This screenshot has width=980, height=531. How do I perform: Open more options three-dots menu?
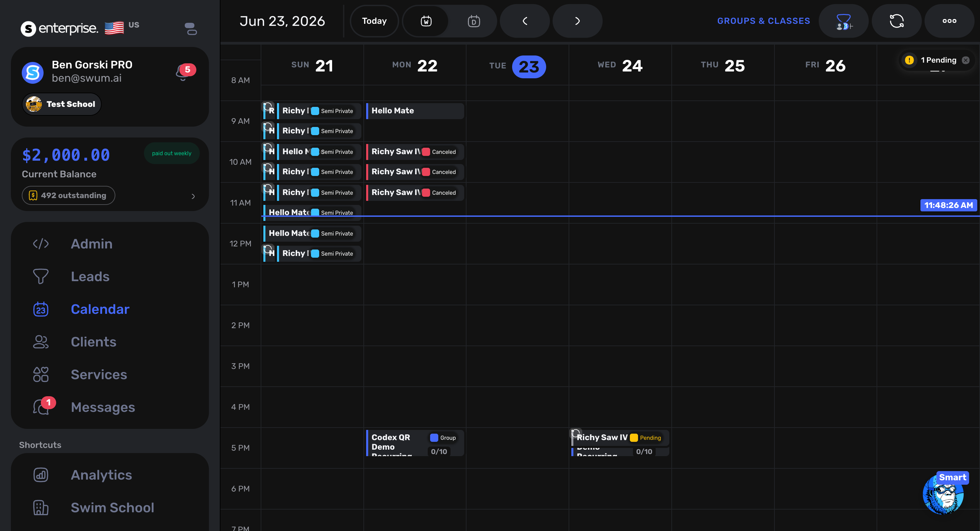coord(949,21)
